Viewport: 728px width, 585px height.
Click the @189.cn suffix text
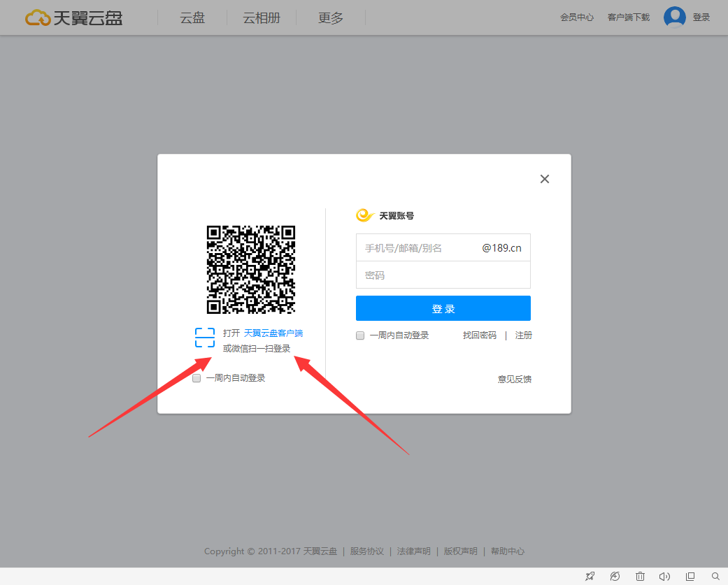coord(501,247)
